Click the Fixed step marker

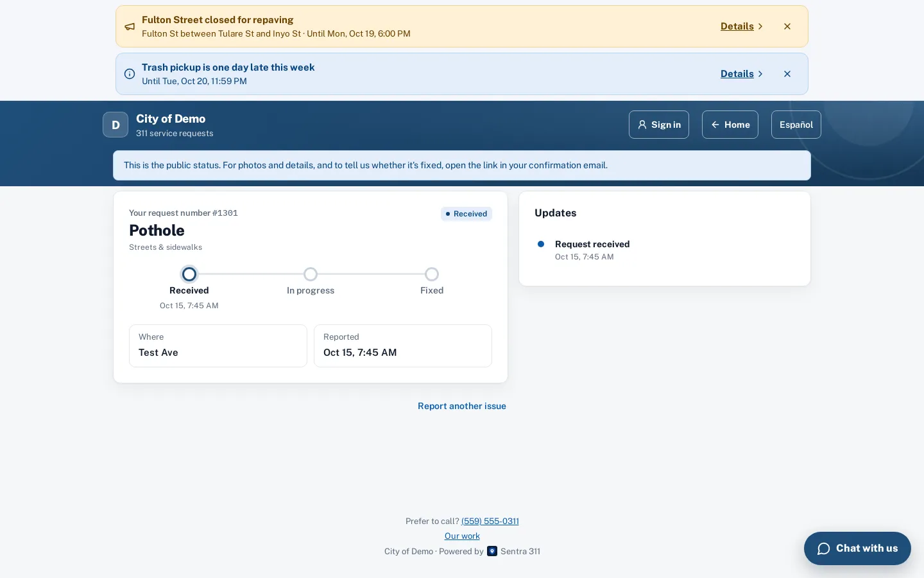click(x=432, y=274)
